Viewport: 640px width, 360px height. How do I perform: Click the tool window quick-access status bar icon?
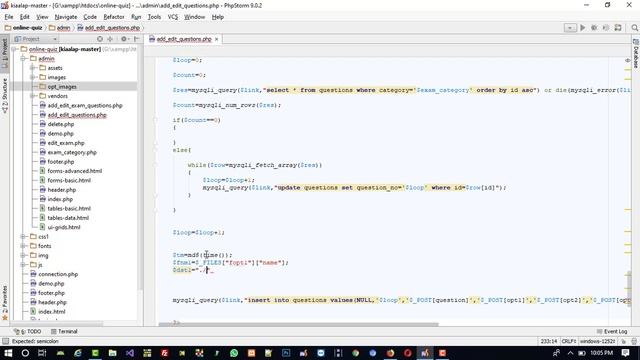click(x=5, y=341)
